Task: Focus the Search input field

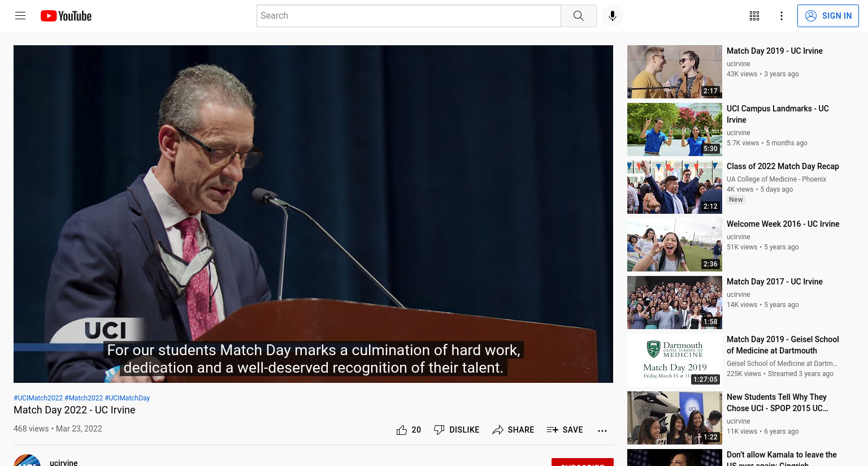Action: pyautogui.click(x=409, y=16)
